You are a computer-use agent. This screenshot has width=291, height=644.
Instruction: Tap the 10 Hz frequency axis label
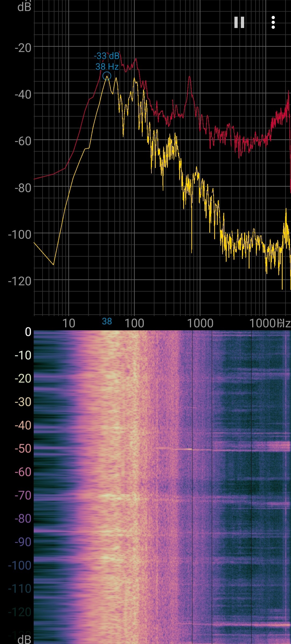(x=69, y=323)
